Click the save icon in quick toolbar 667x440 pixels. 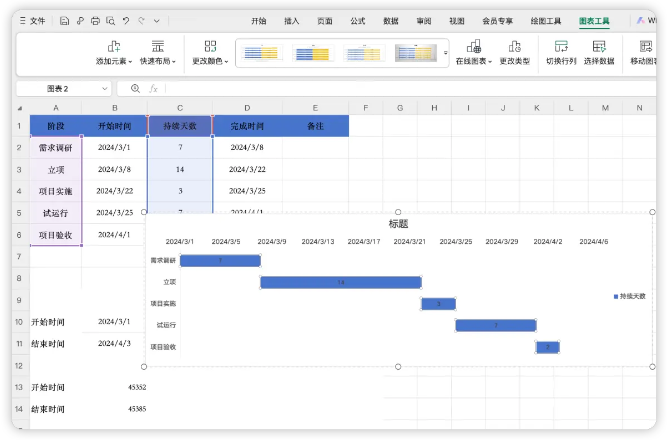pos(64,20)
